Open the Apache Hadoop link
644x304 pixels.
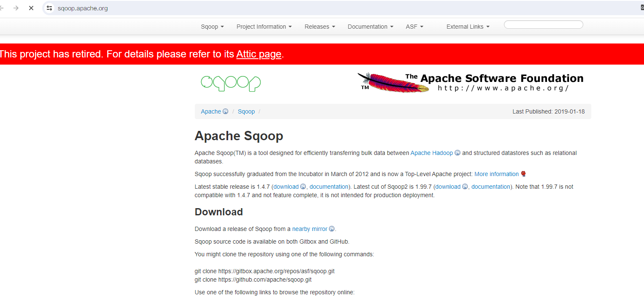coord(431,153)
